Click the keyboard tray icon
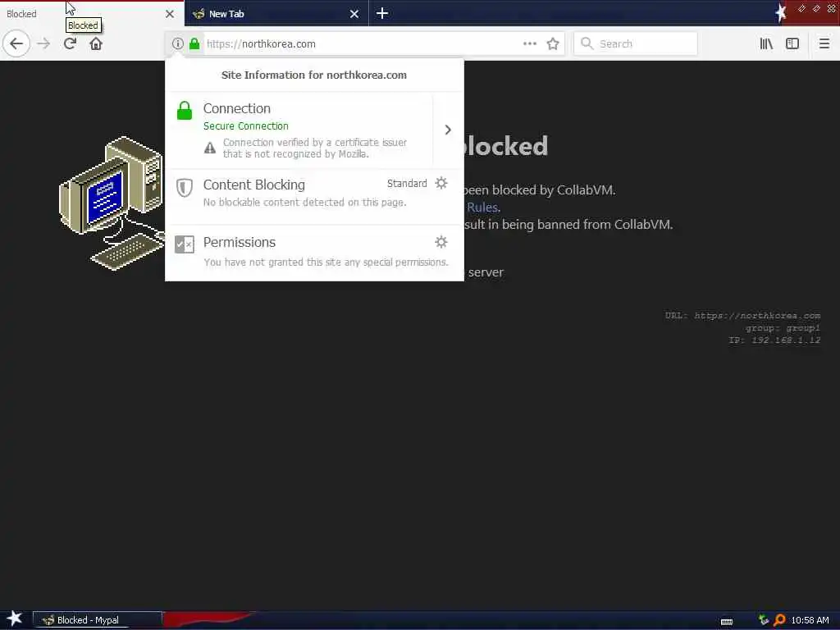The height and width of the screenshot is (630, 840). coord(727,621)
